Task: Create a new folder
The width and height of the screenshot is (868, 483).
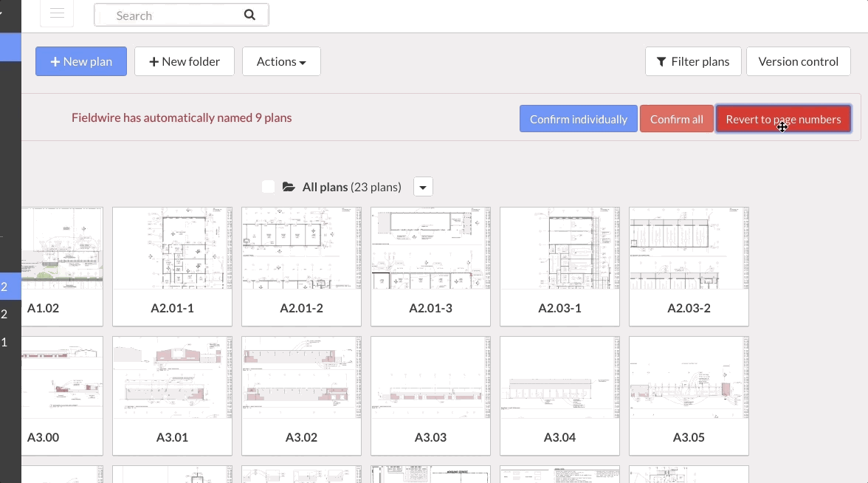Action: coord(185,61)
